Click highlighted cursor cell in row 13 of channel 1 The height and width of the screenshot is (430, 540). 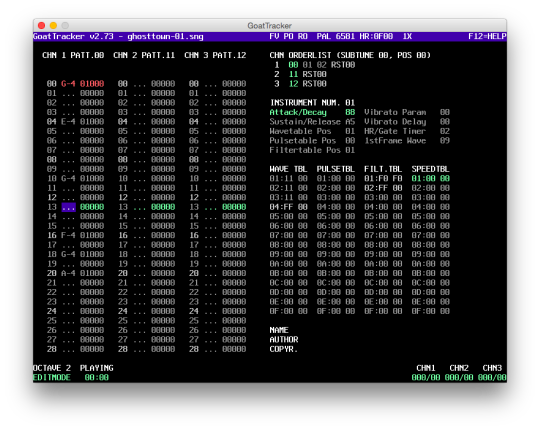tap(69, 207)
